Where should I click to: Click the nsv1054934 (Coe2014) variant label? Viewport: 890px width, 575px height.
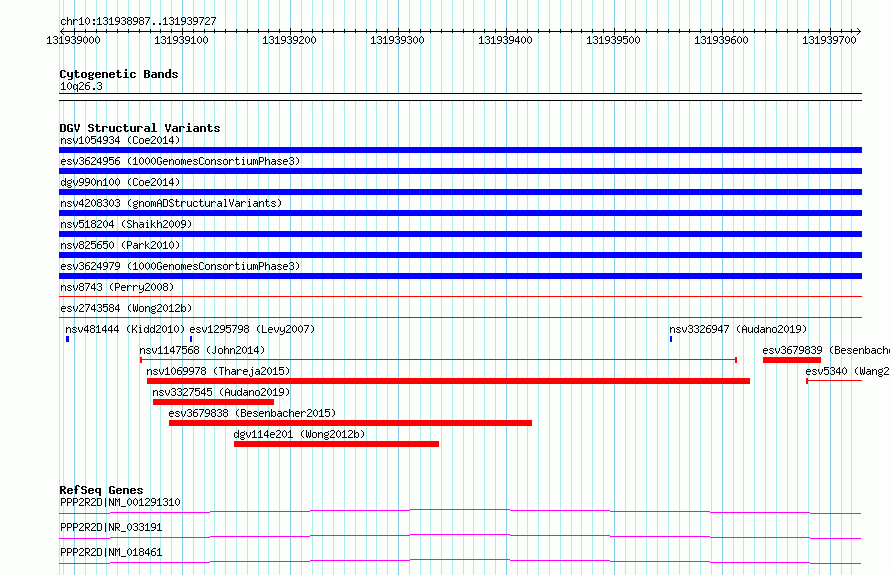pos(120,140)
